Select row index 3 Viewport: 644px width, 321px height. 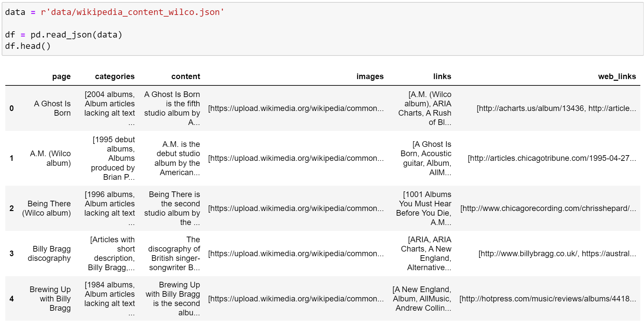click(x=12, y=254)
